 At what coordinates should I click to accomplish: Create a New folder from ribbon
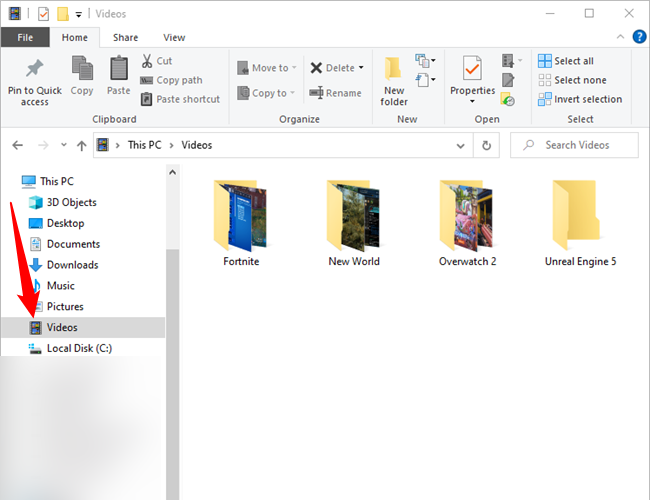[393, 82]
